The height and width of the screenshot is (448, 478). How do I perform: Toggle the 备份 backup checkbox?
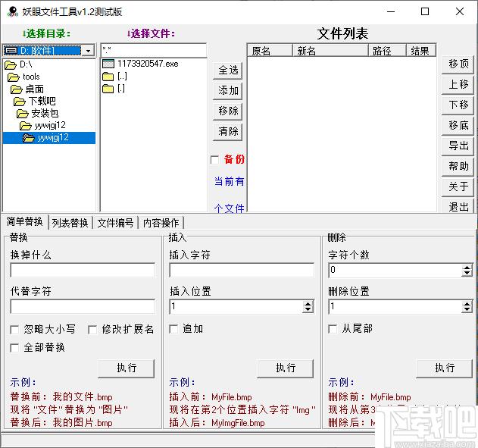point(214,160)
